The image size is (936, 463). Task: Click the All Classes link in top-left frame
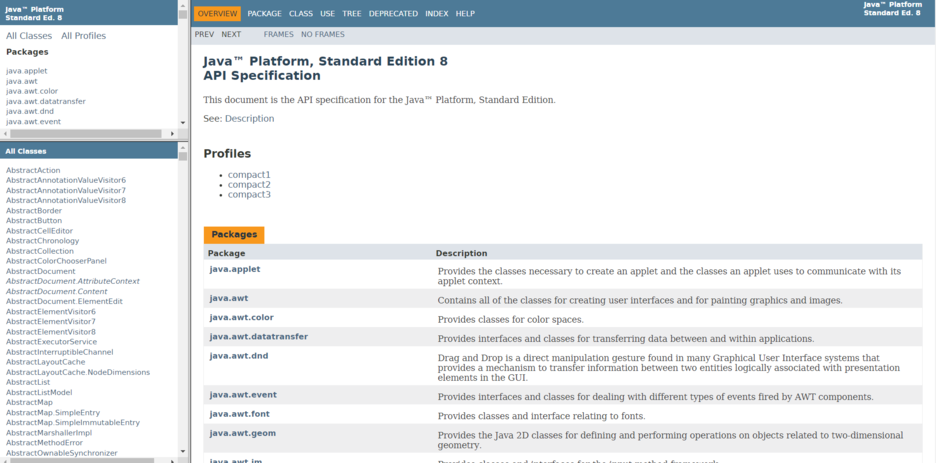point(29,36)
